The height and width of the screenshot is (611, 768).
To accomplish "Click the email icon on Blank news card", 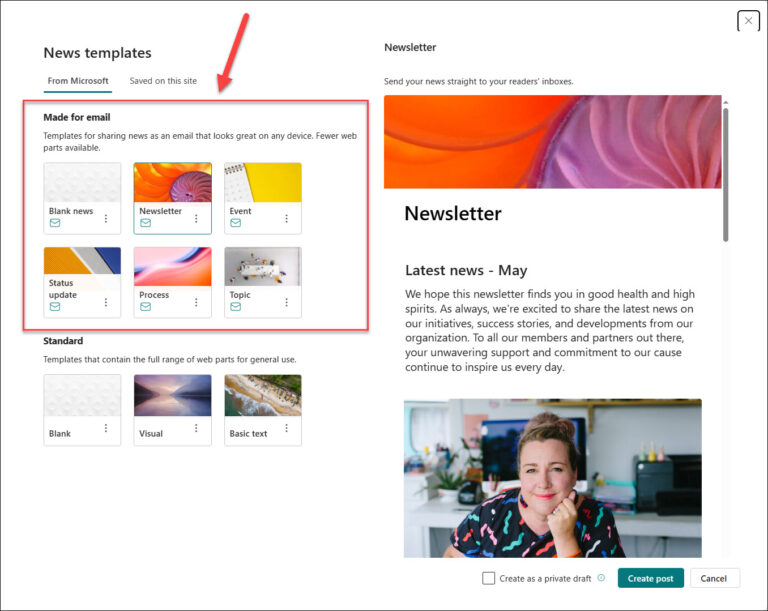I will click(x=55, y=223).
